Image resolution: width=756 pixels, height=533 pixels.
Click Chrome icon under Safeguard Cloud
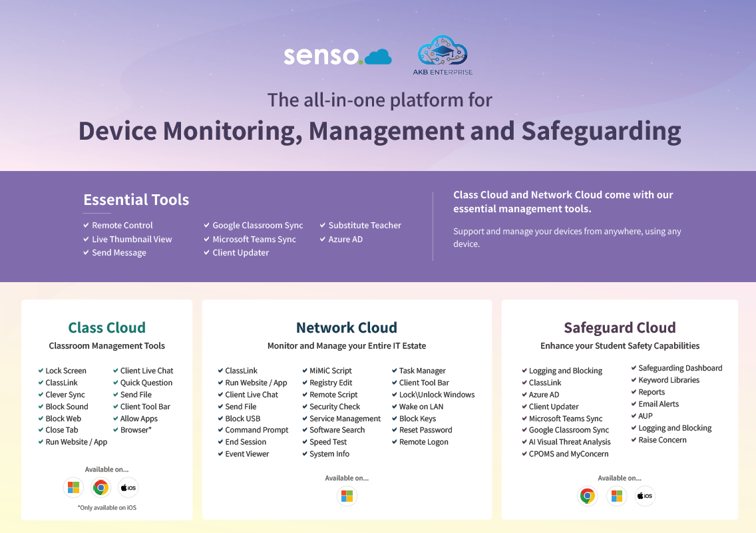(587, 496)
